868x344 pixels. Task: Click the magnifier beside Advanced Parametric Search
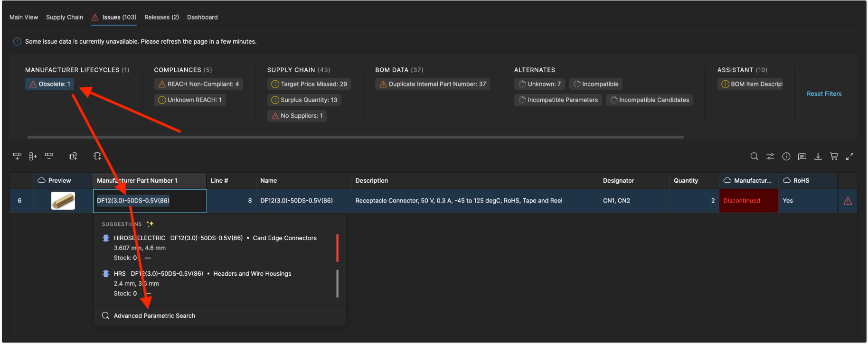(x=105, y=316)
